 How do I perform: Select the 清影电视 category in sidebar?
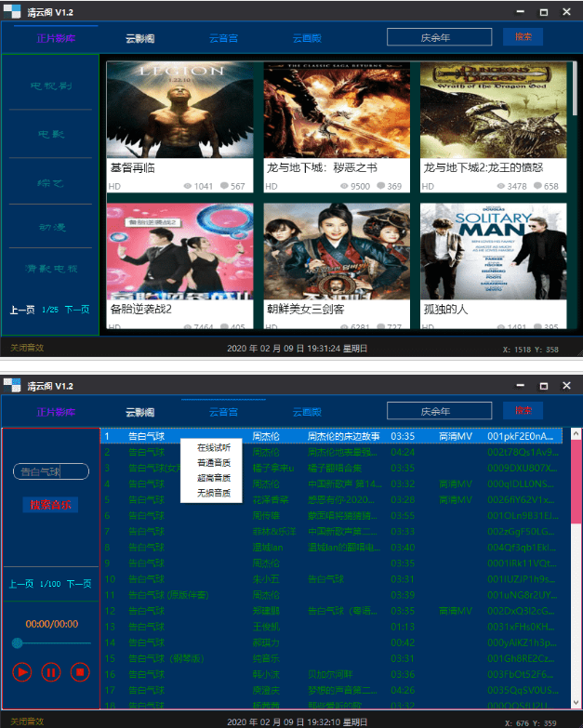51,269
